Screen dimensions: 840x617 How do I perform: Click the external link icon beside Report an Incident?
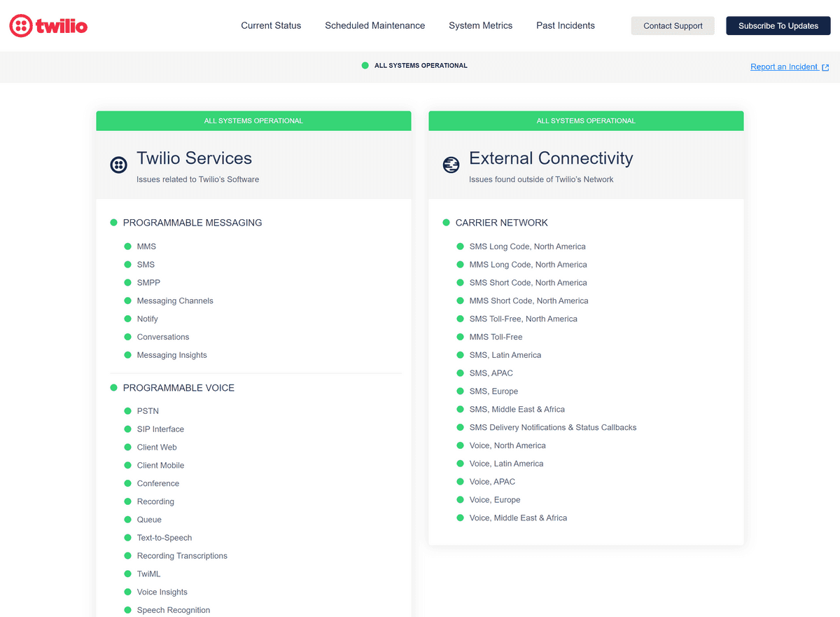point(825,67)
